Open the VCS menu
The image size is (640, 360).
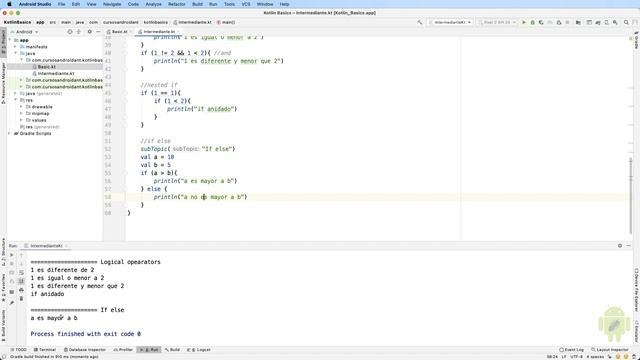tap(246, 4)
